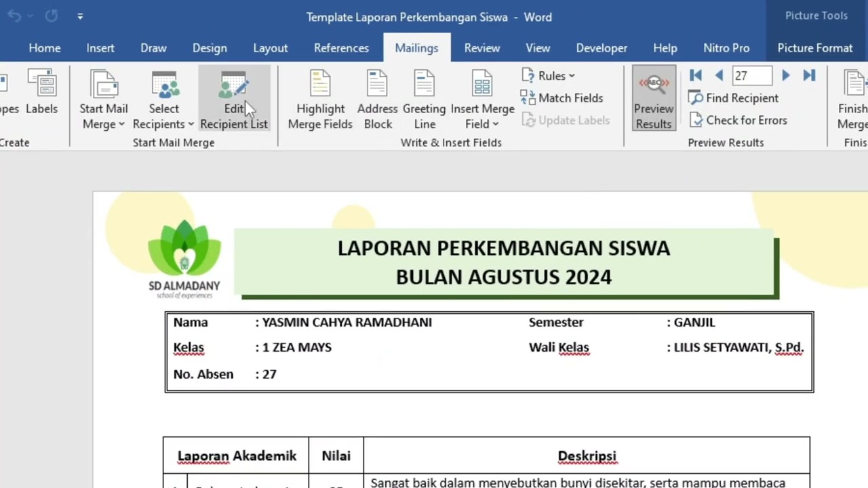Click the name YASMIN CAHYA RAMADHANI
868x488 pixels.
pyautogui.click(x=347, y=323)
